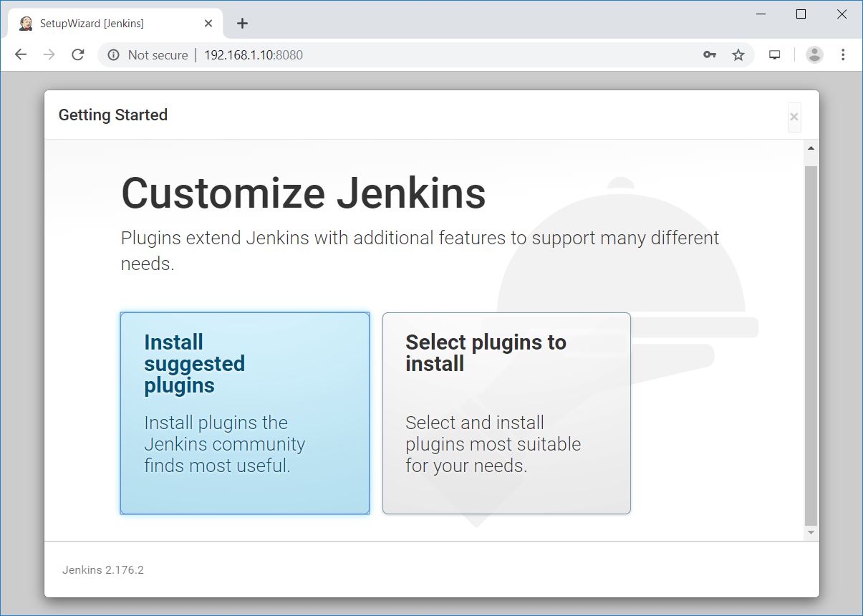
Task: Minimize the Chrome window
Action: [761, 14]
